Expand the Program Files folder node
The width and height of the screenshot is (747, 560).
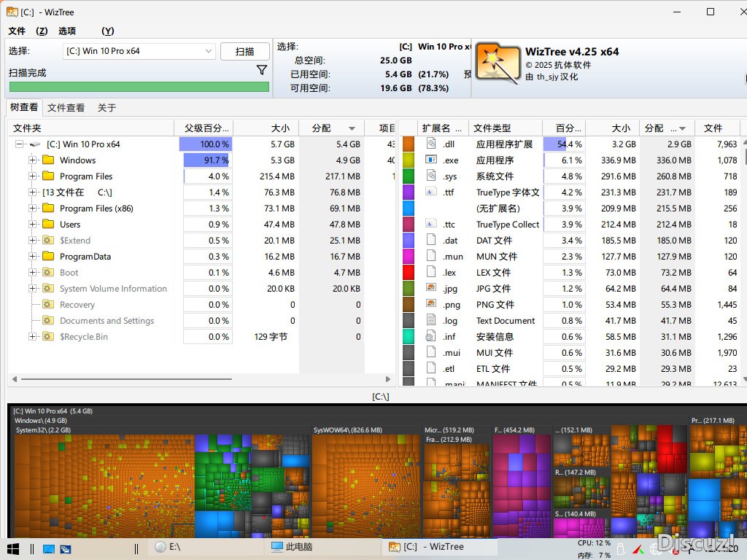click(32, 176)
